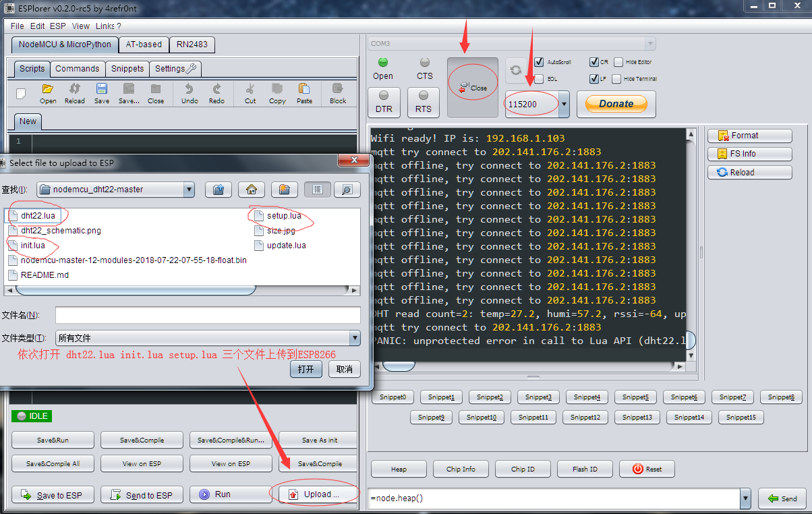The width and height of the screenshot is (812, 514).
Task: Expand the 115200 baud rate dropdown
Action: coord(564,105)
